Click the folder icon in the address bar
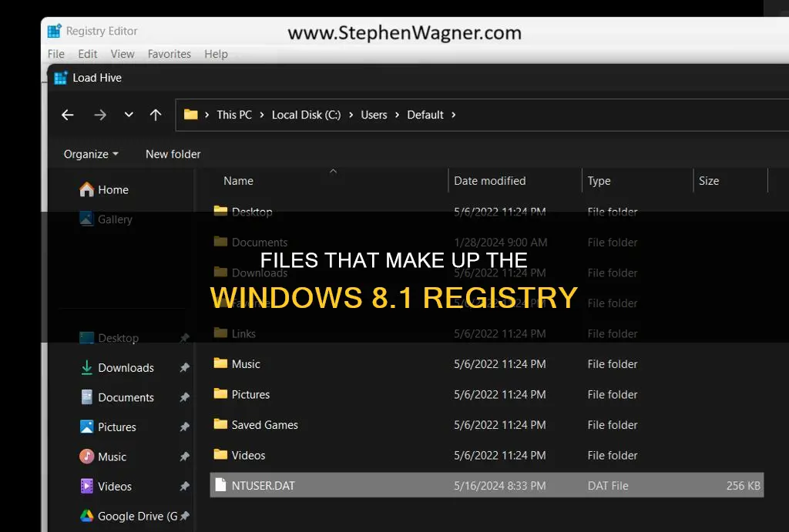Image resolution: width=789 pixels, height=532 pixels. tap(191, 114)
